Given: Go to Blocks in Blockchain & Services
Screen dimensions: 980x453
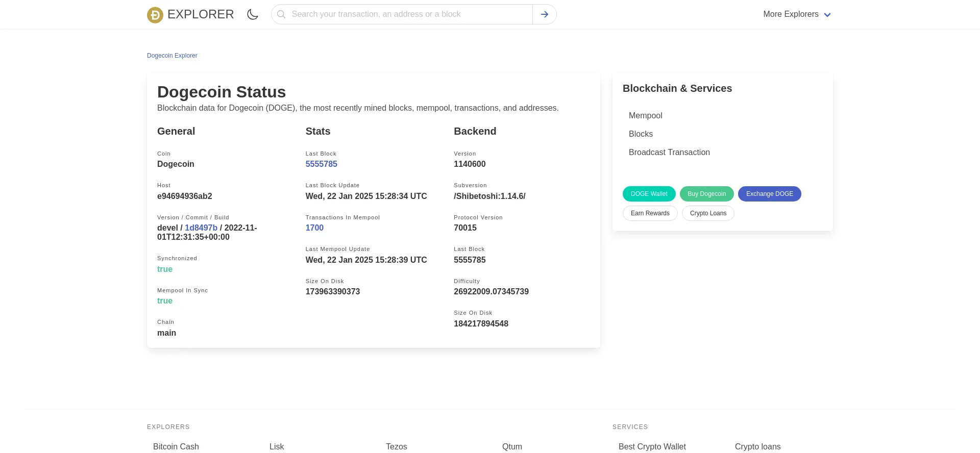Looking at the screenshot, I should click(641, 134).
